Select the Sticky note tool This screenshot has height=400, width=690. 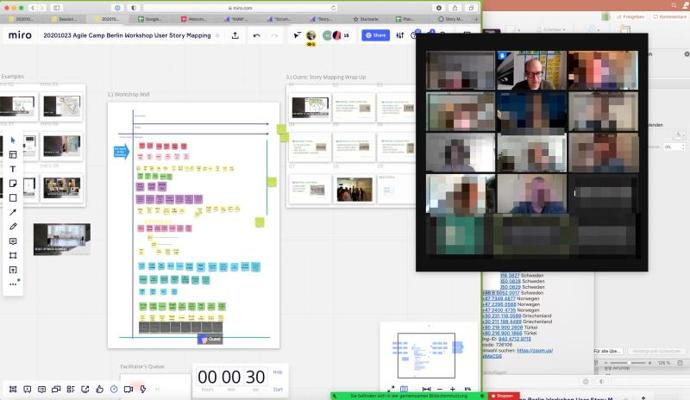coord(13,183)
